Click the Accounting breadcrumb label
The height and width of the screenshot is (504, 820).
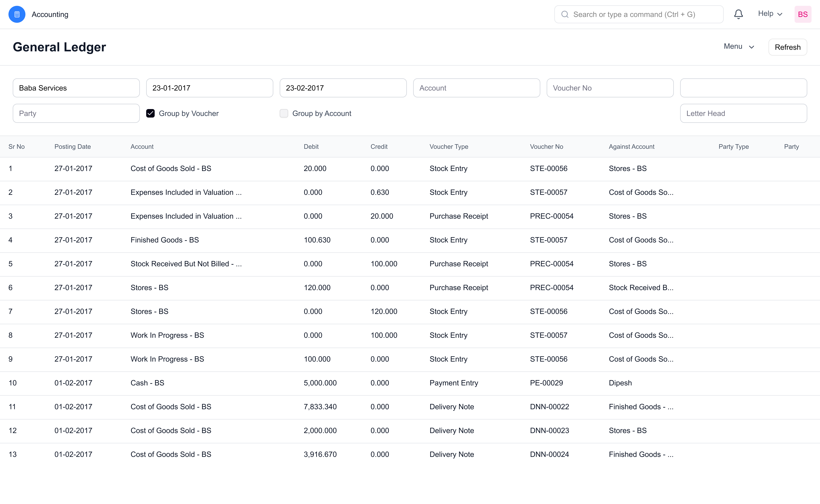pyautogui.click(x=50, y=14)
